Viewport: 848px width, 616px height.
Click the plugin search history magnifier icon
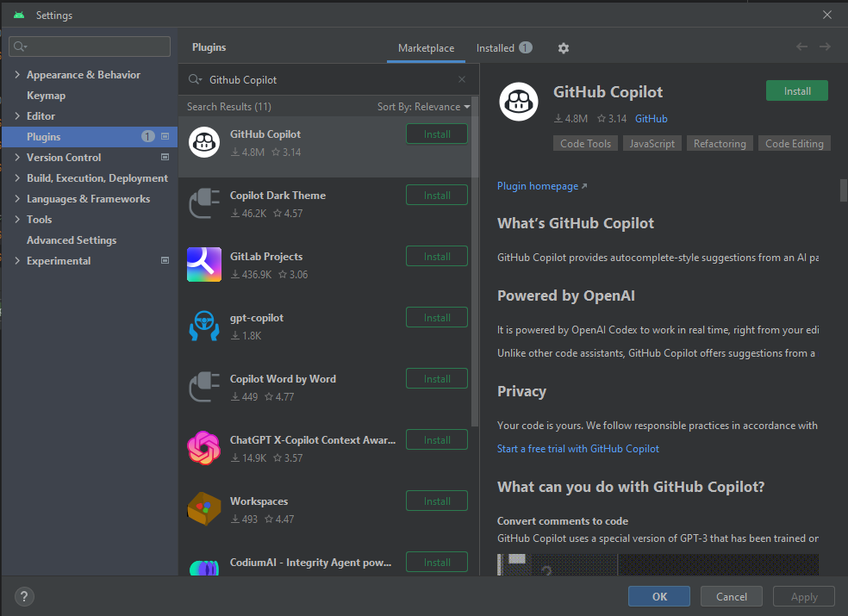tap(195, 79)
